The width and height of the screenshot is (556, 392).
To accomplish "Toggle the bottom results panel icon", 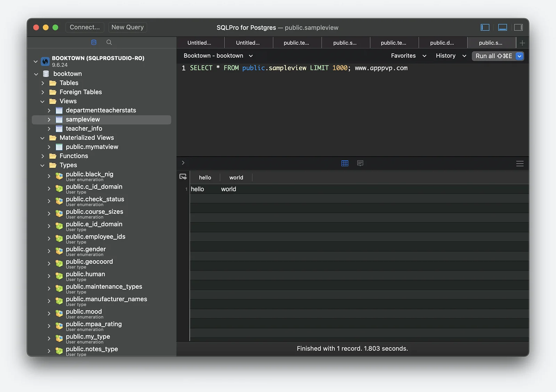I will [x=502, y=27].
